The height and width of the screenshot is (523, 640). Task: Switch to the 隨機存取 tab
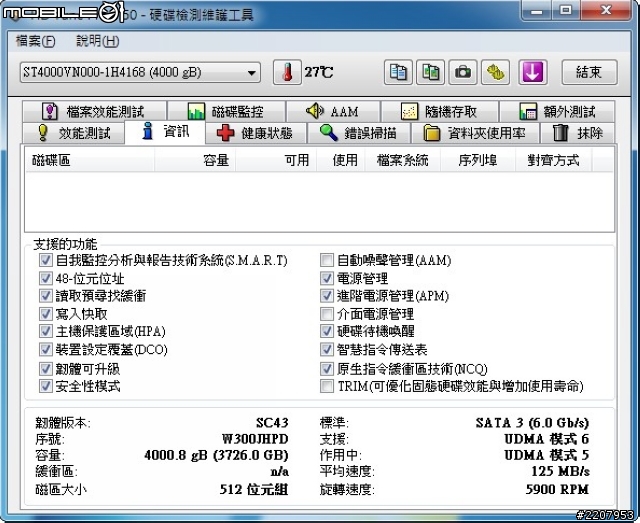point(439,111)
